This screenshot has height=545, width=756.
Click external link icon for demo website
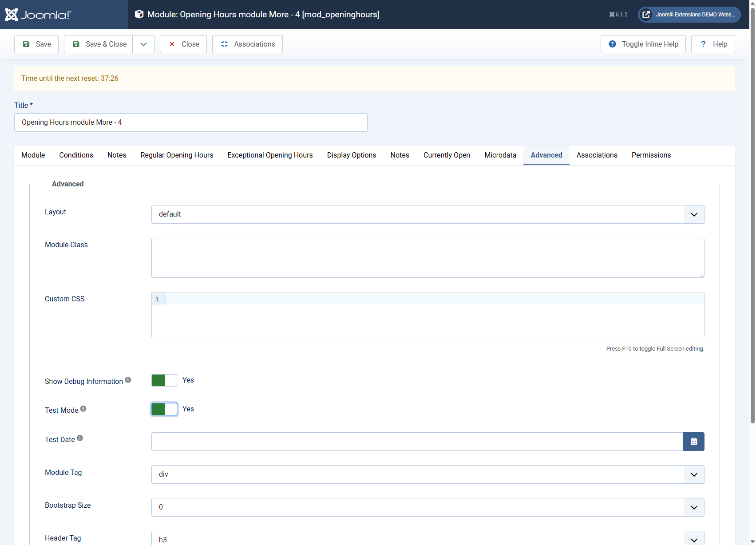pos(646,15)
